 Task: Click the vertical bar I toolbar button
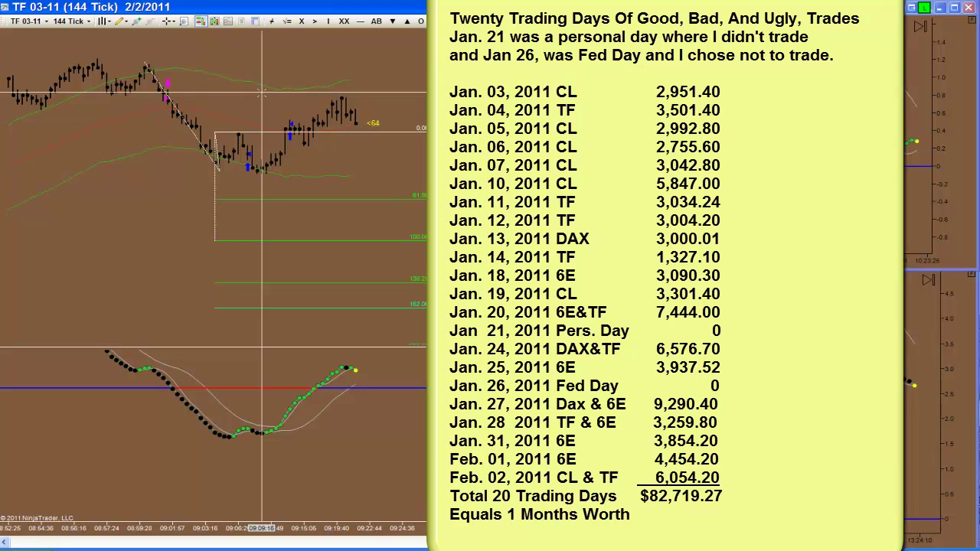click(x=328, y=21)
